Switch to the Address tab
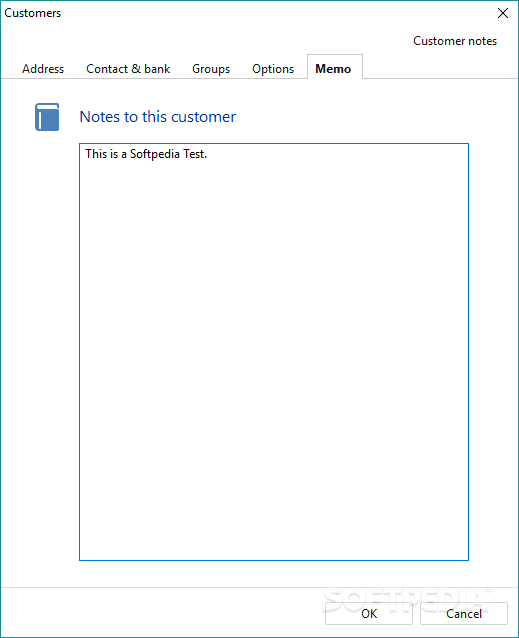519x638 pixels. point(43,69)
